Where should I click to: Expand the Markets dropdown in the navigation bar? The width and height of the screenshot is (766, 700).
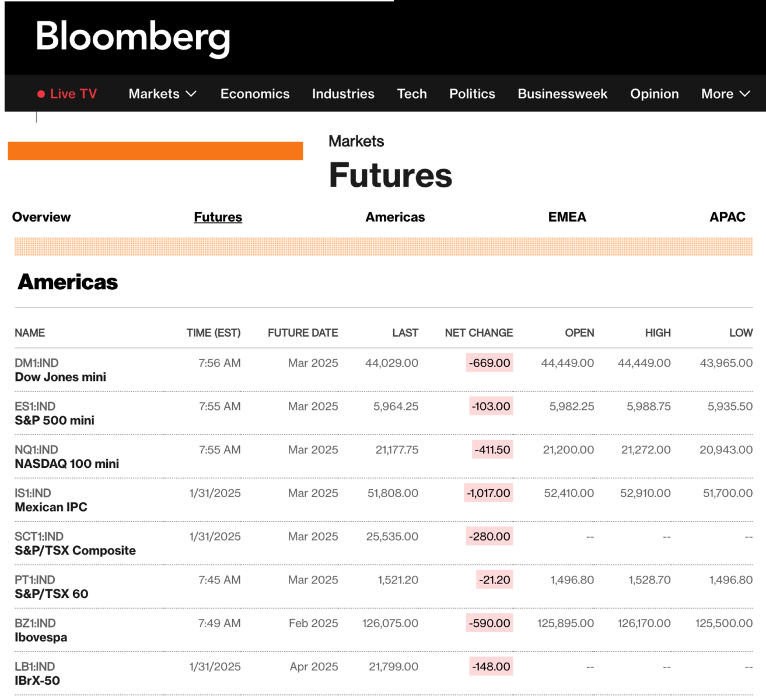tap(162, 94)
